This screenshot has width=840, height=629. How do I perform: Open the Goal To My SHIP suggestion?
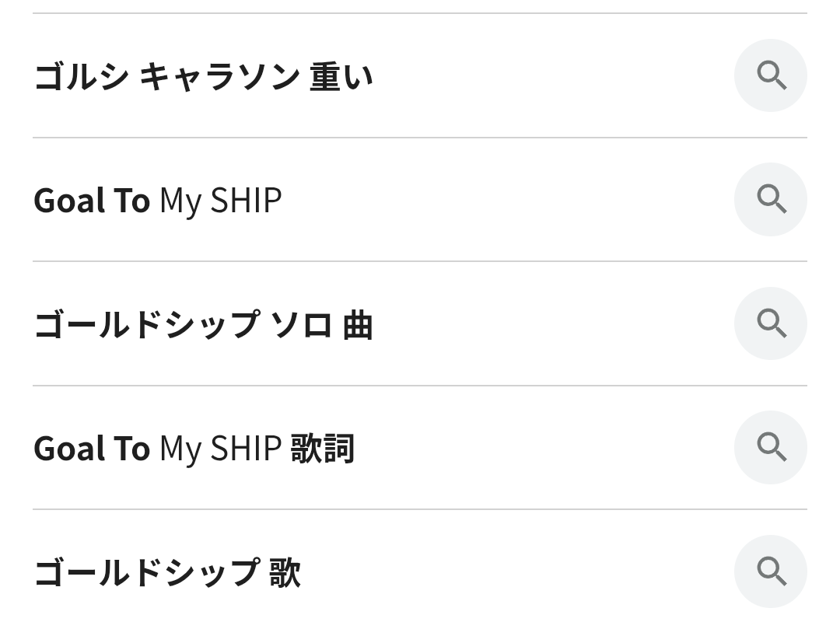click(x=157, y=201)
